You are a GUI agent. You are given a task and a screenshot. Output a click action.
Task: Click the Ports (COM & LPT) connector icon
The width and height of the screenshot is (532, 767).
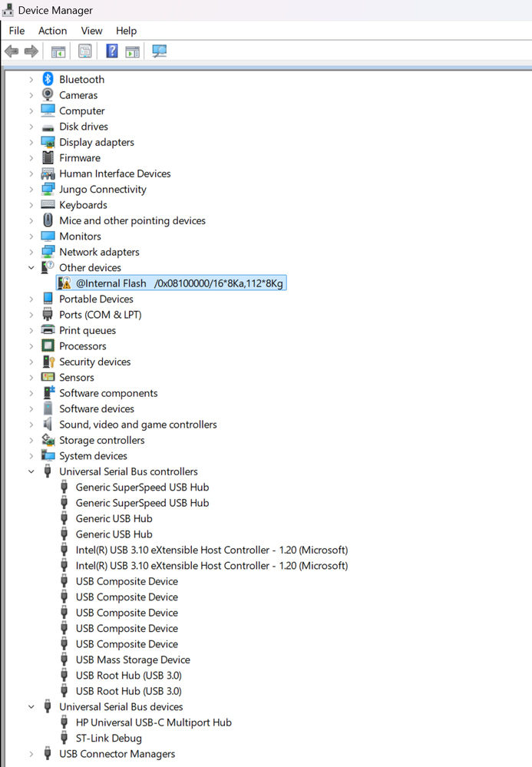point(48,314)
